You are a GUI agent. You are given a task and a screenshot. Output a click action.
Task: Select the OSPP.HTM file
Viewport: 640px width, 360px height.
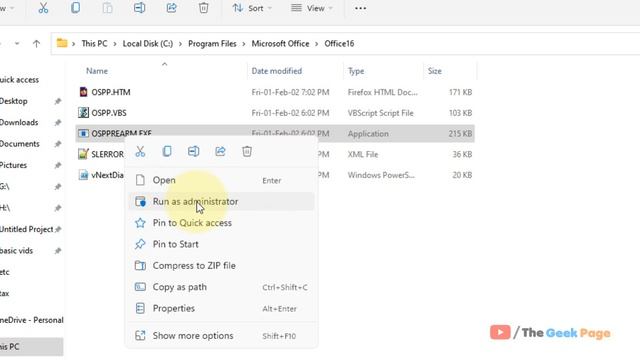pos(111,92)
